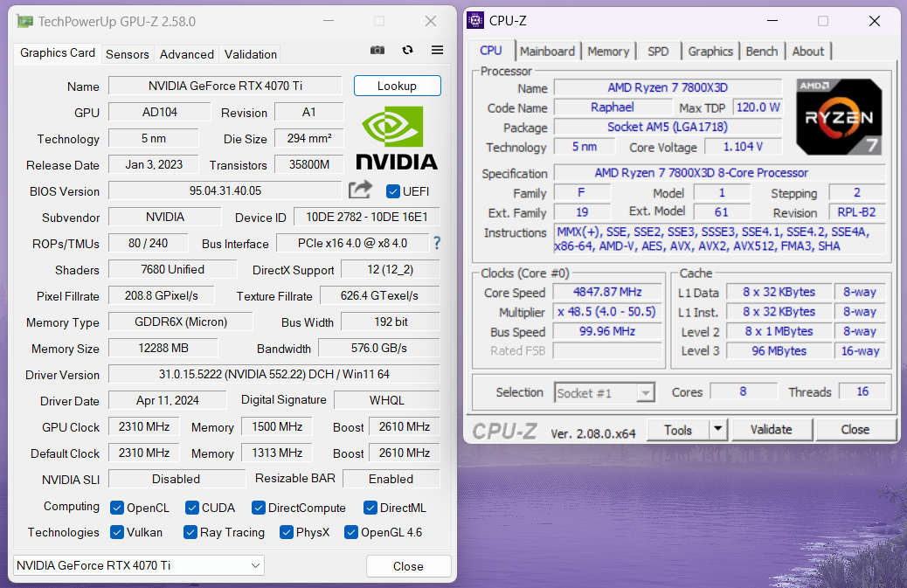Toggle the DirectCompute checkbox

point(259,508)
